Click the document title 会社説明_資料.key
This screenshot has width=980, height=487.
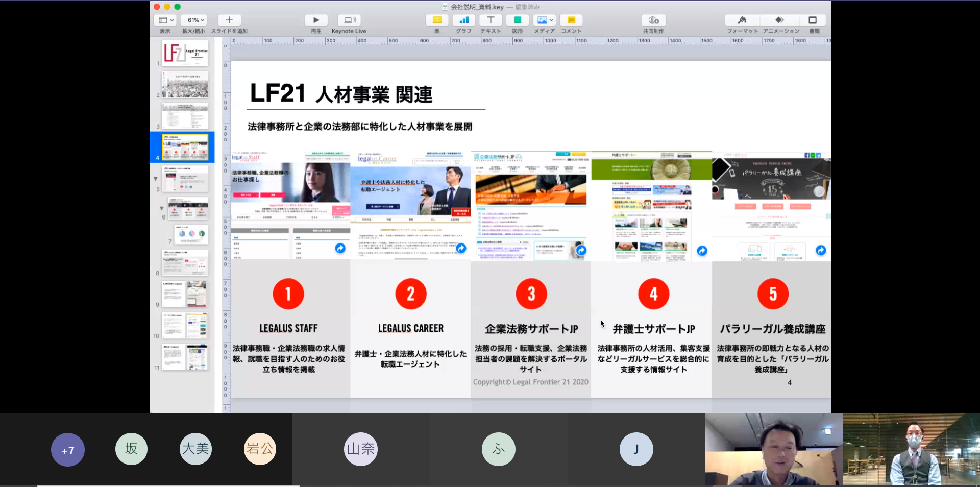477,7
